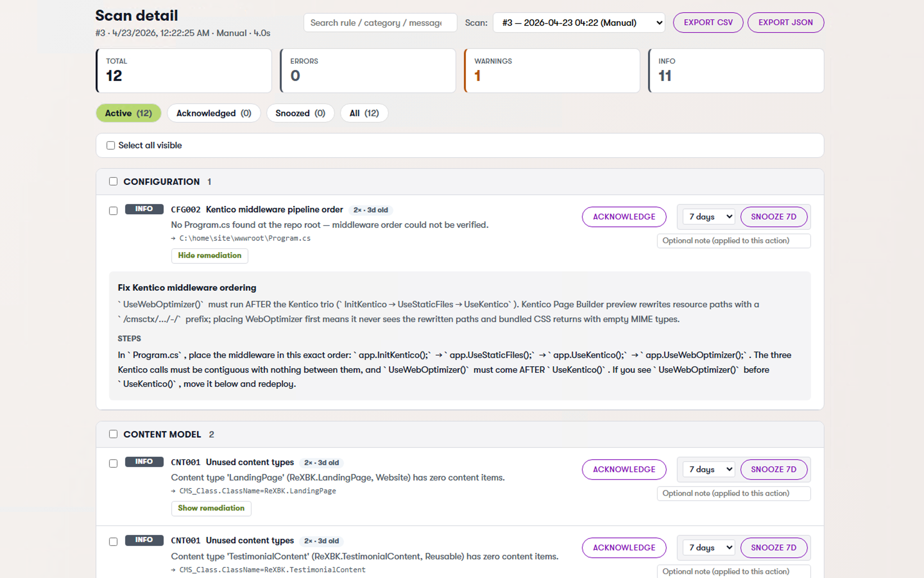Click the EXPORT CSV button
The width and height of the screenshot is (924, 578).
point(708,22)
